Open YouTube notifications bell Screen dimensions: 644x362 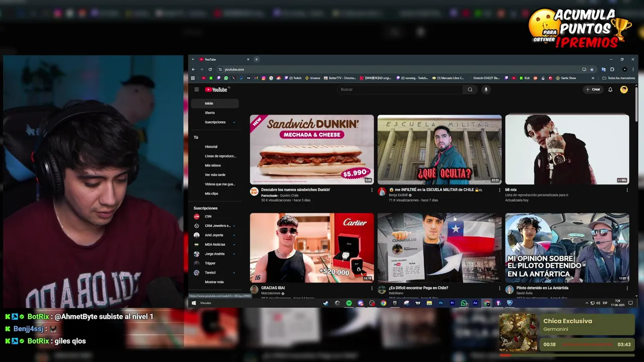tap(610, 89)
